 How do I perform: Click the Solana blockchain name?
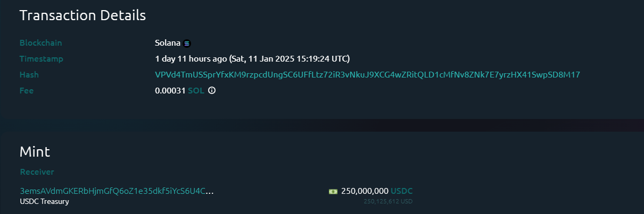click(168, 43)
